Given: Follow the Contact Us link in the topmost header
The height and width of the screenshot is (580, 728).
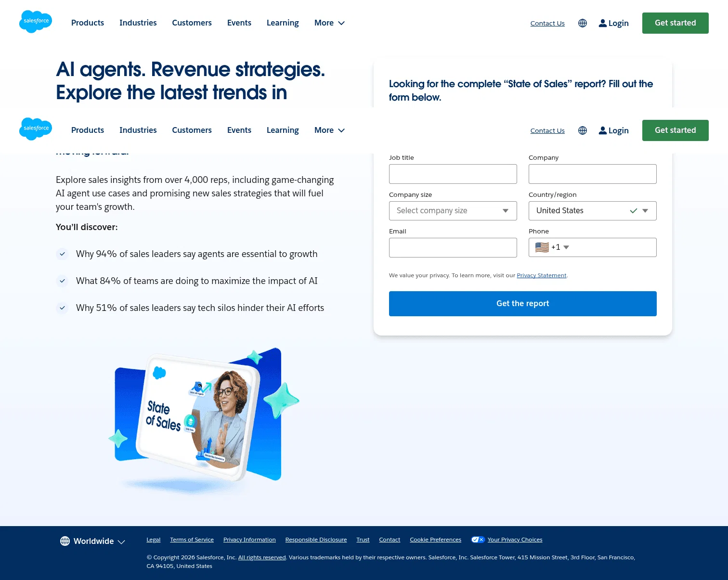Looking at the screenshot, I should 547,23.
